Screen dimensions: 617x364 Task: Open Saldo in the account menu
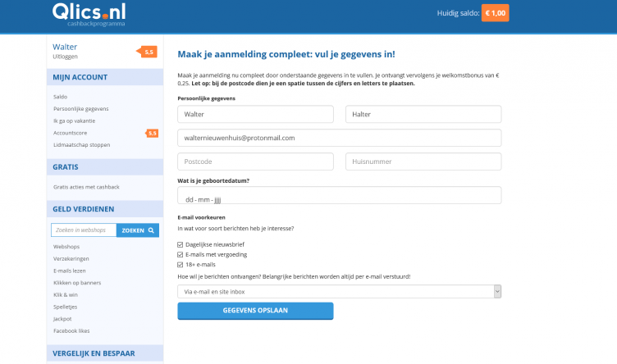coord(60,97)
